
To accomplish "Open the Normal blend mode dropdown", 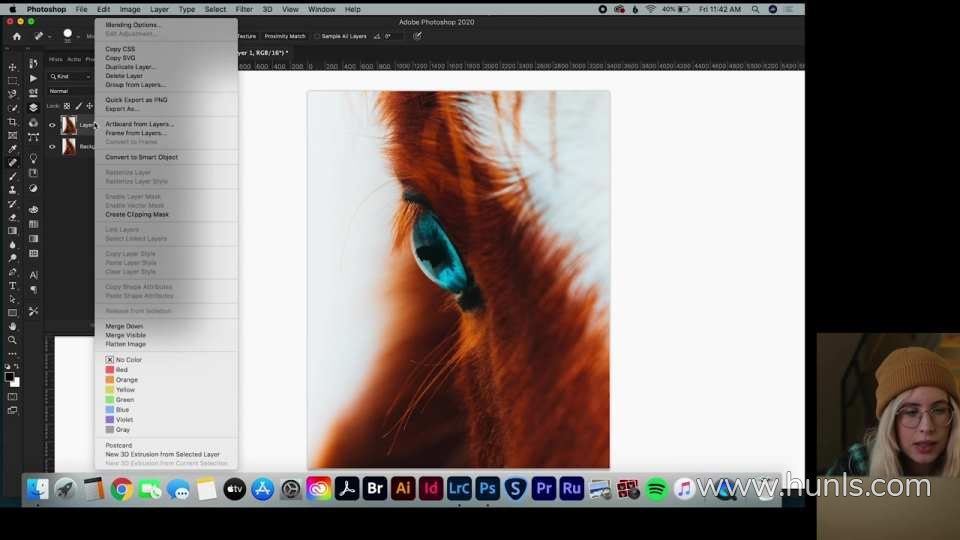I will pos(70,91).
